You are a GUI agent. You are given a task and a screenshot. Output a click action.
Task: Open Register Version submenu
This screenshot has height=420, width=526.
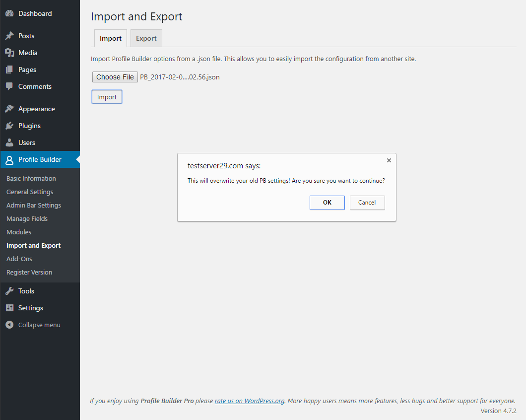coord(29,272)
